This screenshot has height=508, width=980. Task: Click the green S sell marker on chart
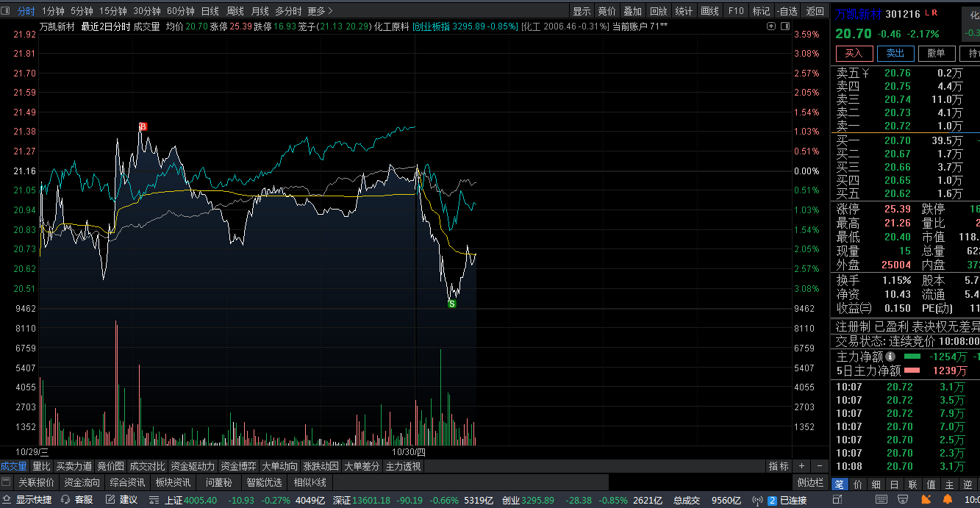451,303
